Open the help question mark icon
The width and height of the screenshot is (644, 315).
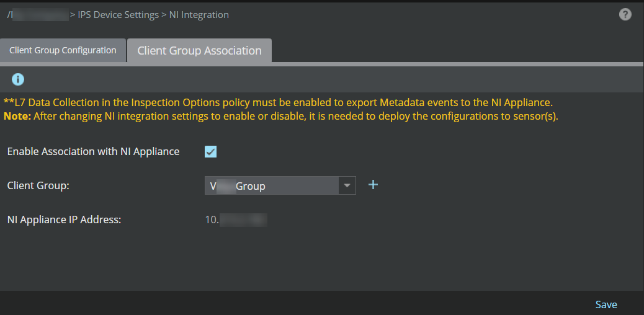(625, 15)
